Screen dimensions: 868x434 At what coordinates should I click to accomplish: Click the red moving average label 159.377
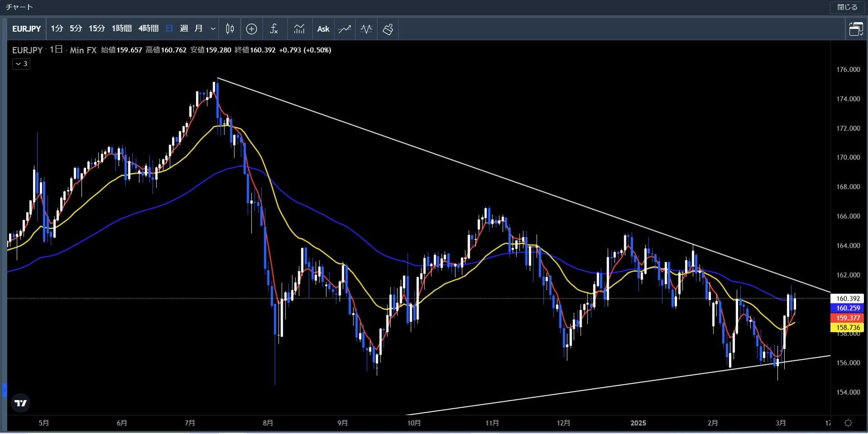point(847,318)
